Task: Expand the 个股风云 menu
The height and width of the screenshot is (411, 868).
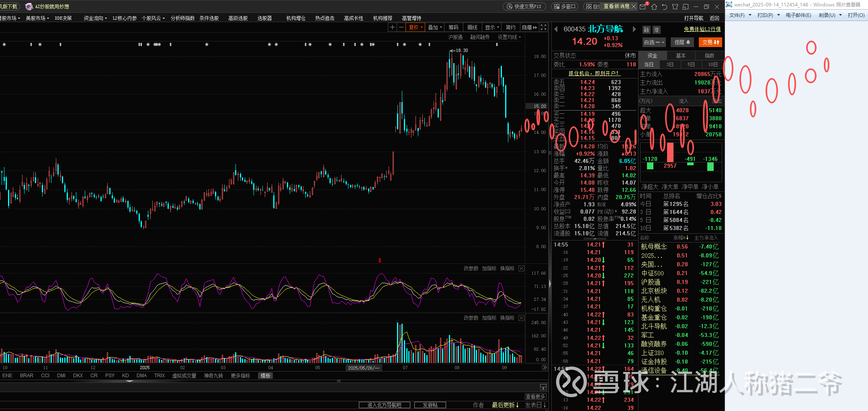Action: click(153, 18)
